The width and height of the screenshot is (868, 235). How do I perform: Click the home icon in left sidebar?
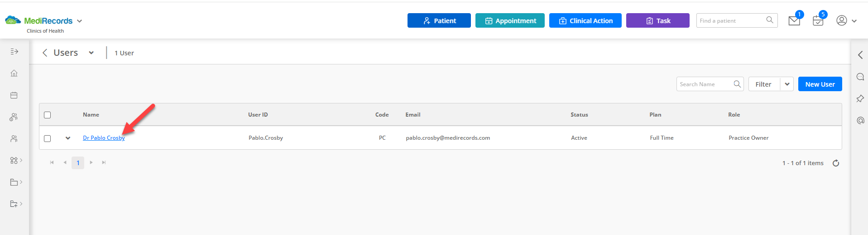14,73
